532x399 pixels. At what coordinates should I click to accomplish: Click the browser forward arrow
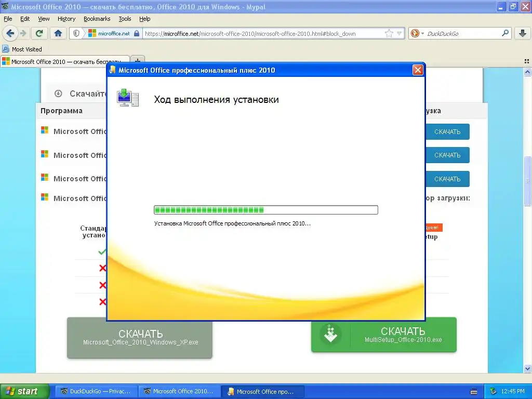click(x=23, y=33)
